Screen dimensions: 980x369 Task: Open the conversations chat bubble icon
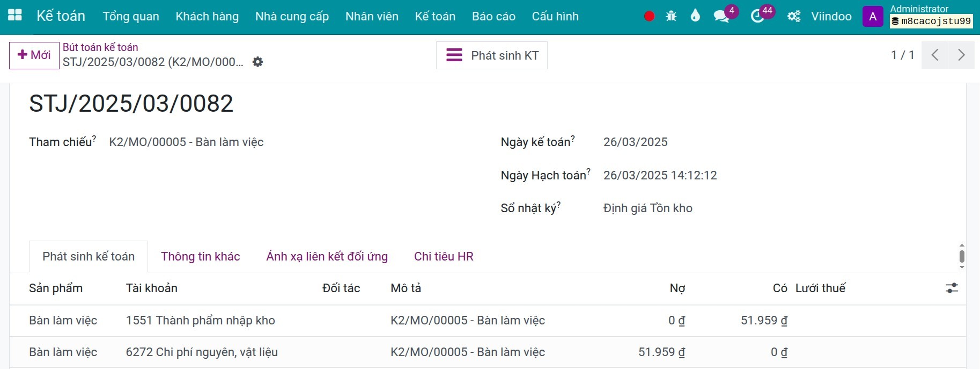point(721,17)
